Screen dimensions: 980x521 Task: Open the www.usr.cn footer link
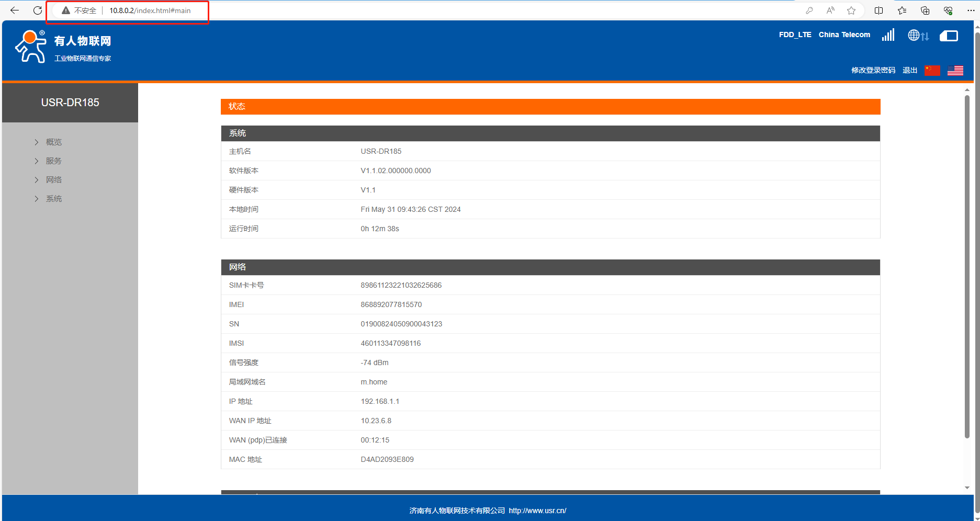coord(537,511)
